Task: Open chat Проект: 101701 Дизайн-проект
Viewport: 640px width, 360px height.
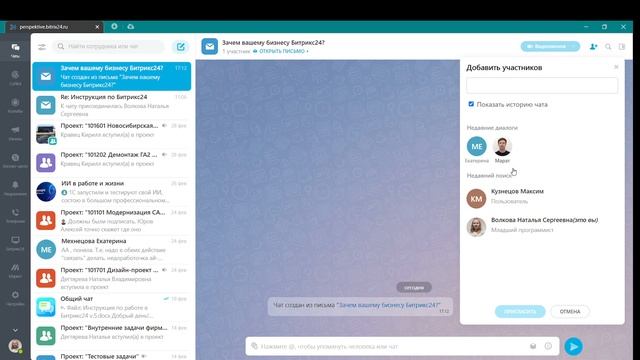Action: click(x=111, y=278)
